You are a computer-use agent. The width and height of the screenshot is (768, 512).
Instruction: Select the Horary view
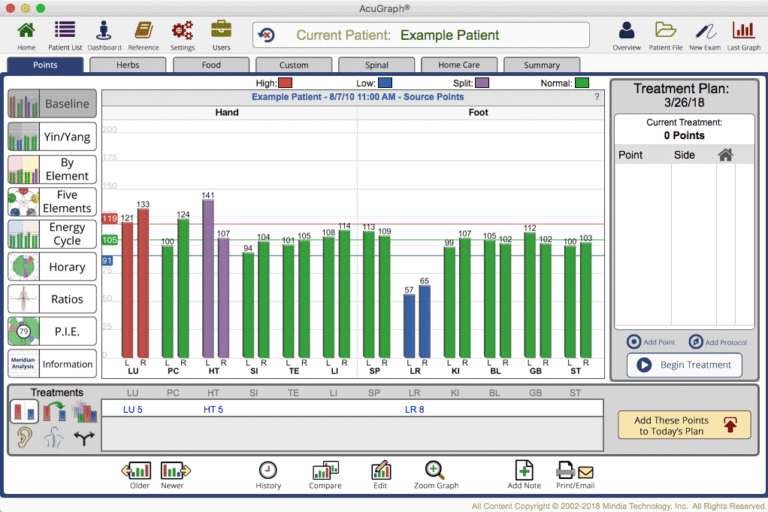click(x=52, y=267)
